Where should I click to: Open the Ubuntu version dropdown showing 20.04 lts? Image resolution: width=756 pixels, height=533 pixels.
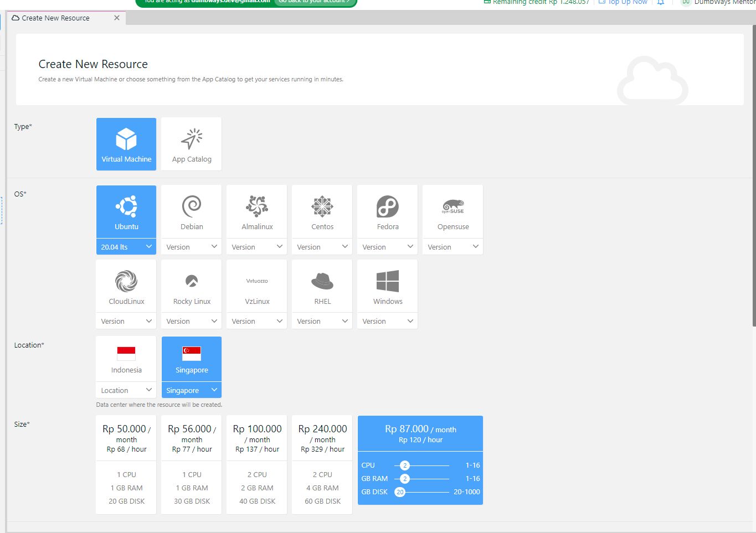[x=126, y=246]
